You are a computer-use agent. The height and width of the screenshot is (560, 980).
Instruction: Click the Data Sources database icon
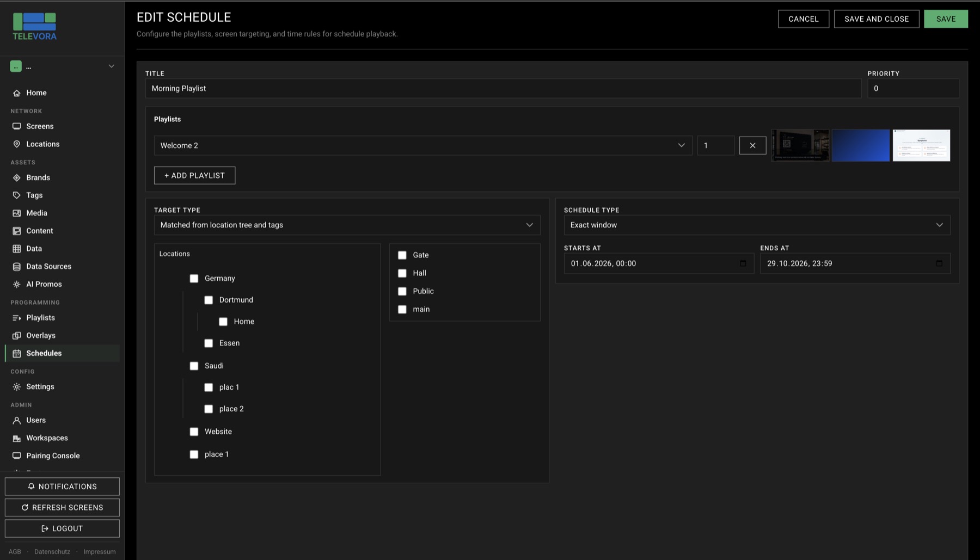coord(17,267)
